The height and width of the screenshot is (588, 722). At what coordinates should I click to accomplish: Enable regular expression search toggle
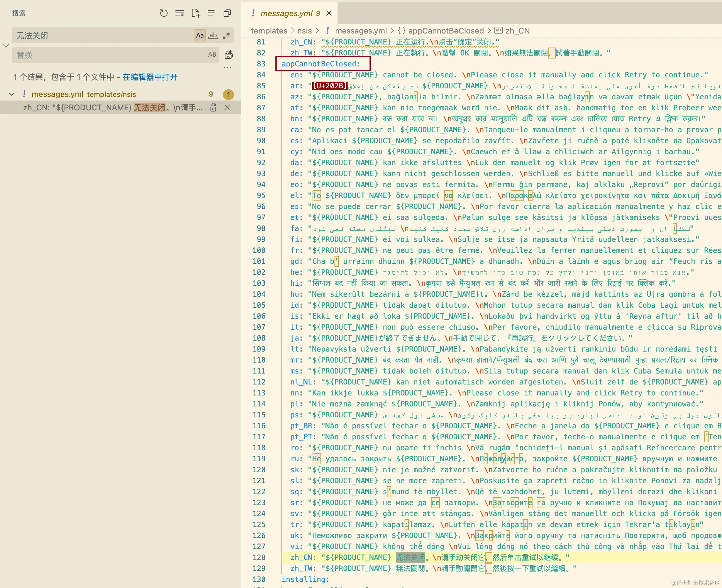[x=227, y=35]
